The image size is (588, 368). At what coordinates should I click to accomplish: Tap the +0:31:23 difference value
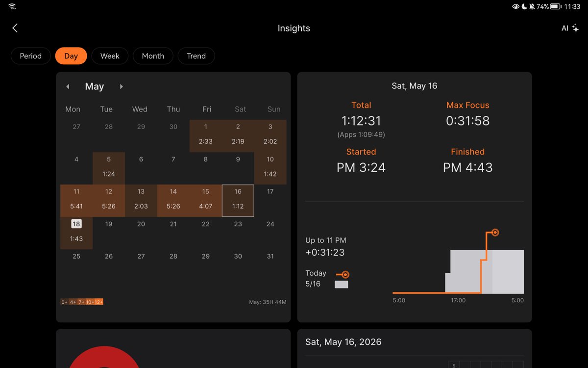[x=325, y=253]
